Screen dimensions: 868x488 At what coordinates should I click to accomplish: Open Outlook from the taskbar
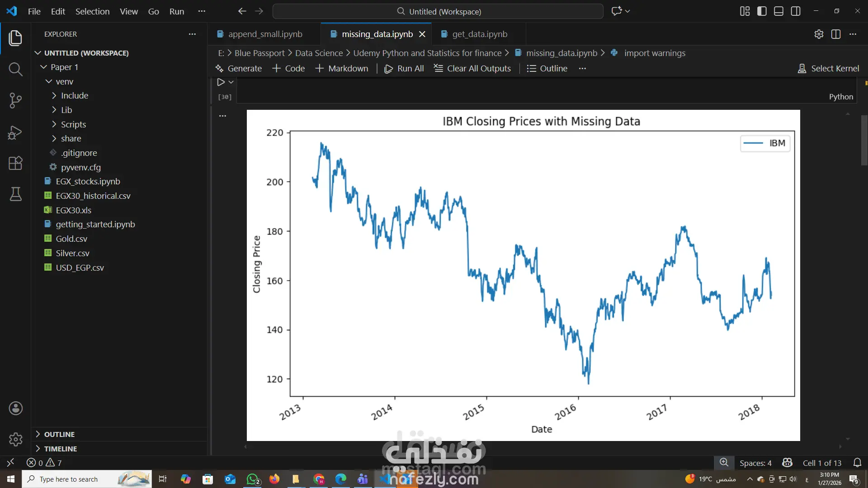230,479
